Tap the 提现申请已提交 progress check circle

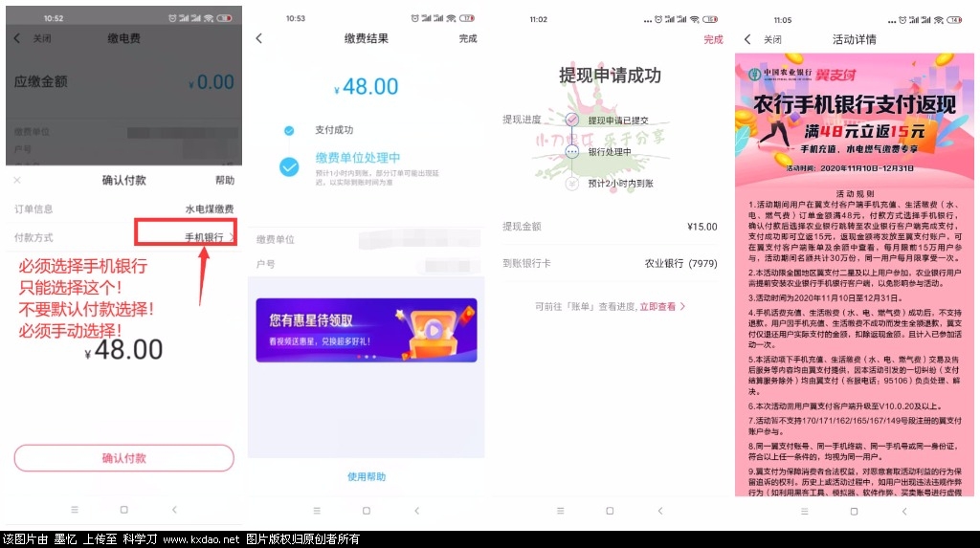(572, 121)
